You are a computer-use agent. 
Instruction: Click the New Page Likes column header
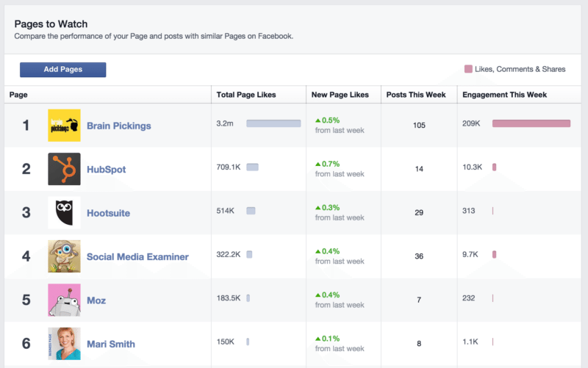(340, 95)
